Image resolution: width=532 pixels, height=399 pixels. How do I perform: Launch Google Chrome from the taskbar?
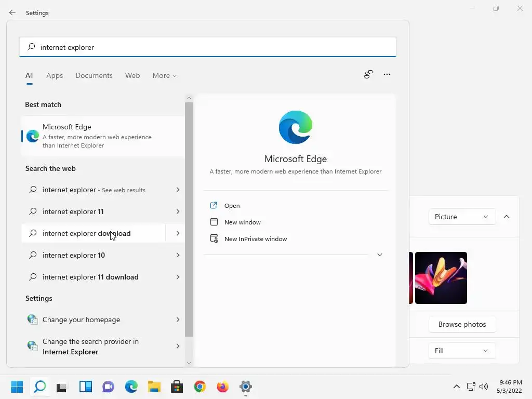pos(200,387)
